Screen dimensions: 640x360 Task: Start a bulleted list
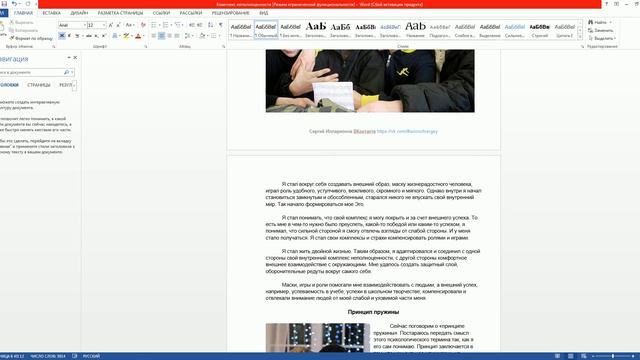154,25
